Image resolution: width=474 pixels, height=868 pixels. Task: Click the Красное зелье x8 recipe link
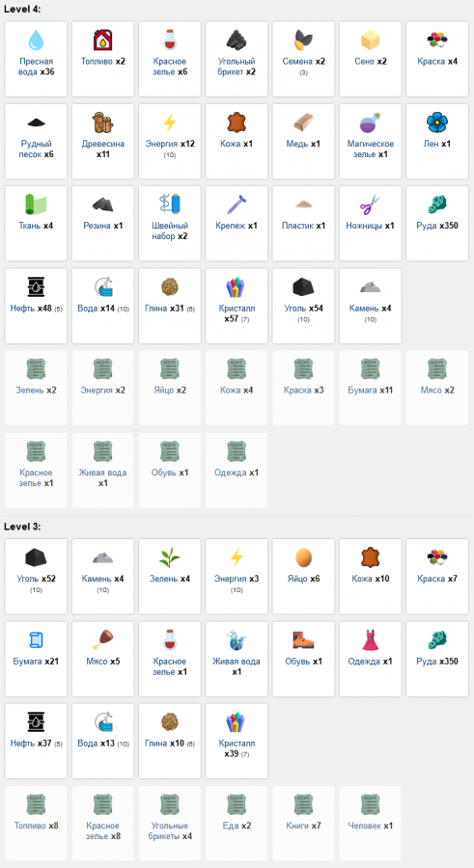coord(103,831)
